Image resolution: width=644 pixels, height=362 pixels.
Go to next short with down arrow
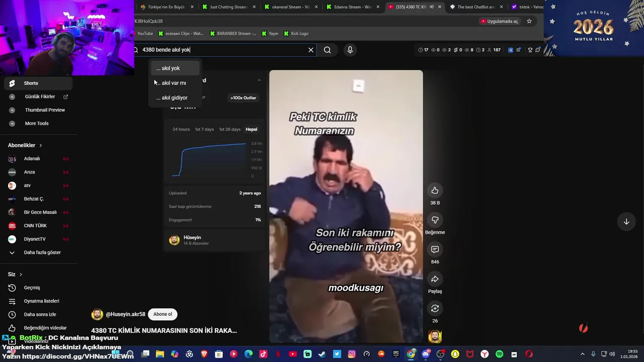pos(626,222)
